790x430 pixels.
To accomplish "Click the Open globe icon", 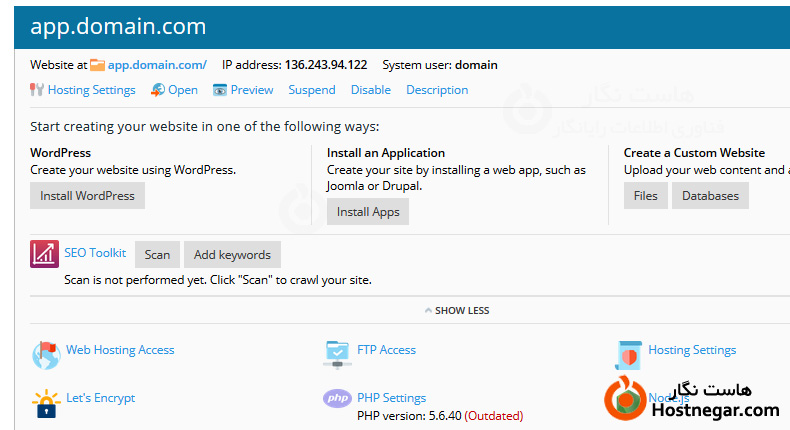I will [158, 90].
